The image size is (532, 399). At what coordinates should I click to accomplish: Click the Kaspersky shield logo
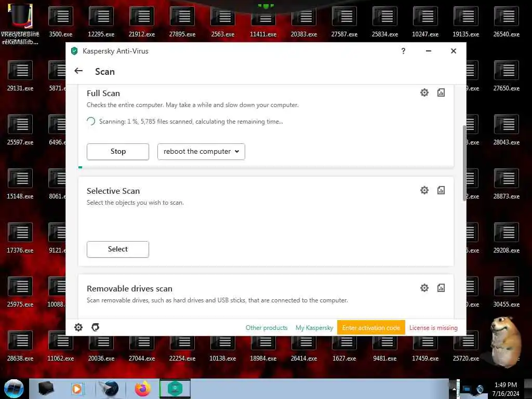pyautogui.click(x=74, y=51)
